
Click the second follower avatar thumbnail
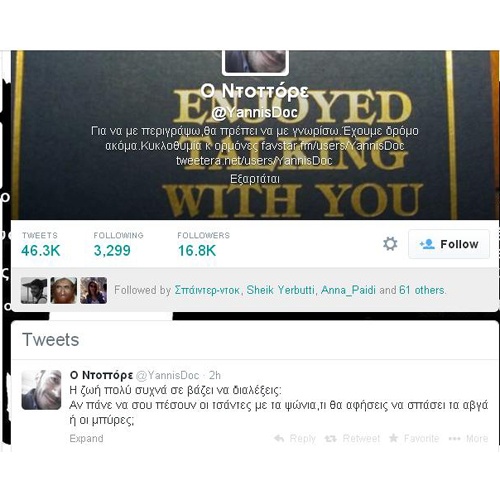coord(64,290)
